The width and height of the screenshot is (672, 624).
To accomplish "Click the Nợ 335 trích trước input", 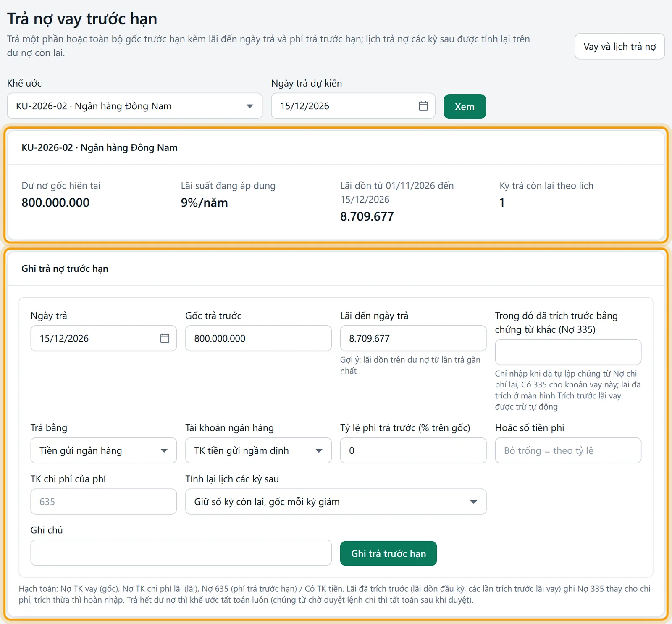I will pos(568,352).
